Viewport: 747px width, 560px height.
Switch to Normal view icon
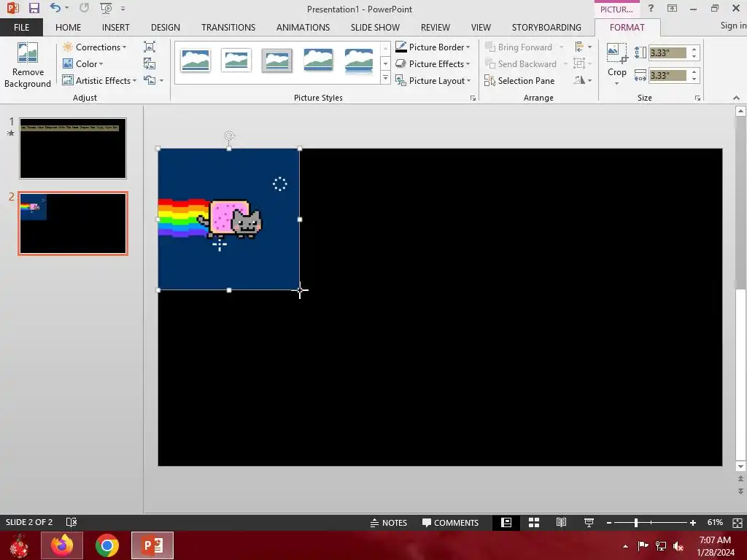pos(506,522)
